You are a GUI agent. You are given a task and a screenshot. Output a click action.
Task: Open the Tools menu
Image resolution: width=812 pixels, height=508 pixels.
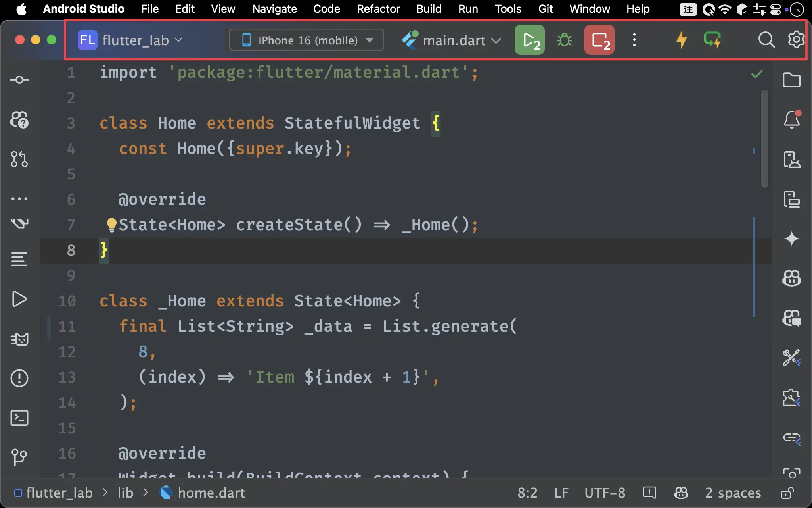[508, 9]
